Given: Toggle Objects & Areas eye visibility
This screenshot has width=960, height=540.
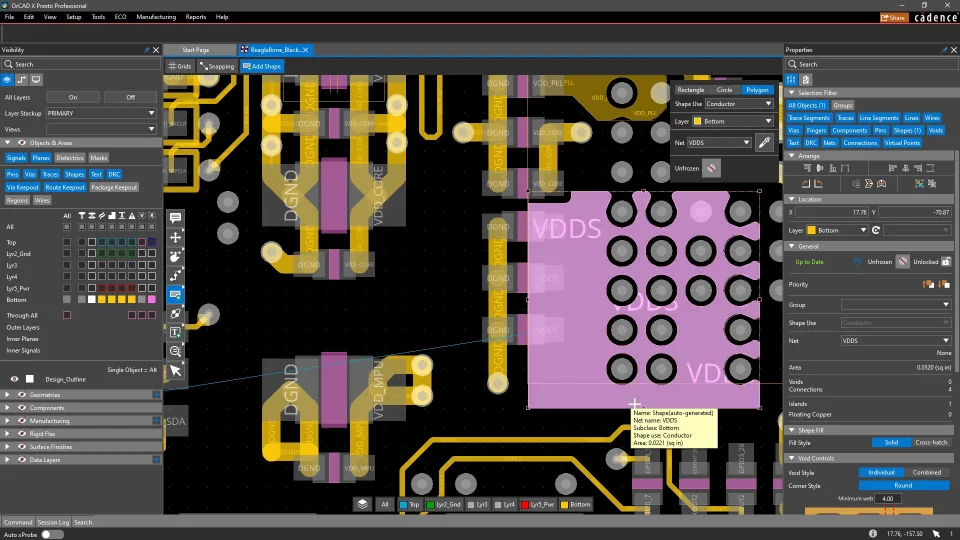Looking at the screenshot, I should [22, 143].
